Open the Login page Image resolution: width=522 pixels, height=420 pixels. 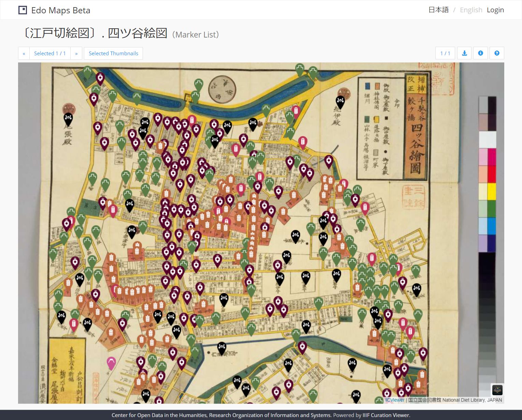(x=495, y=10)
